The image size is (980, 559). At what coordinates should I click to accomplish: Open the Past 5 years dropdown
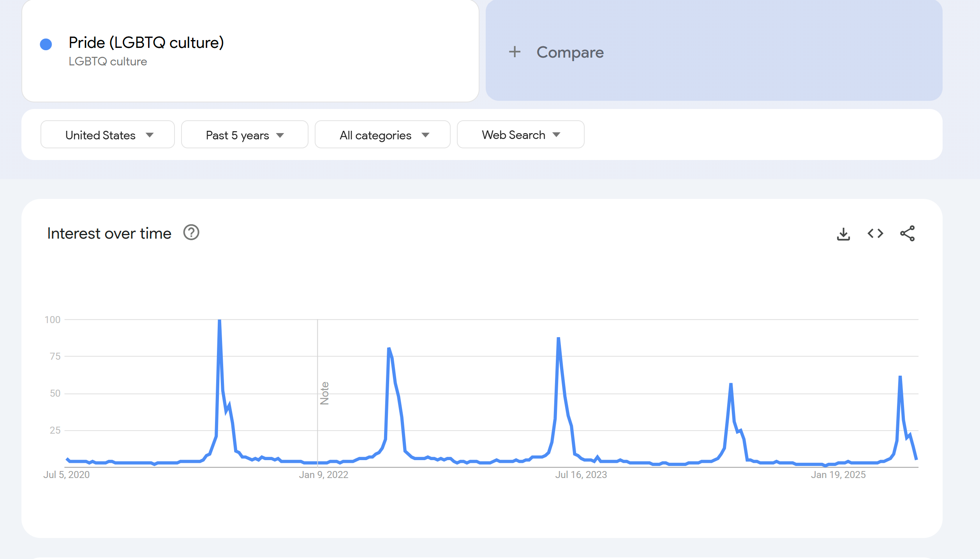click(x=245, y=135)
